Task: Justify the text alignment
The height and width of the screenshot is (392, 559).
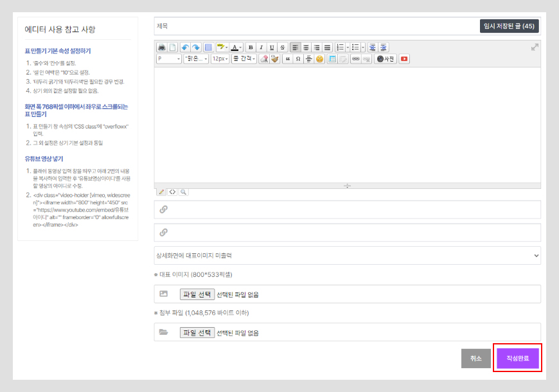Action: tap(327, 47)
